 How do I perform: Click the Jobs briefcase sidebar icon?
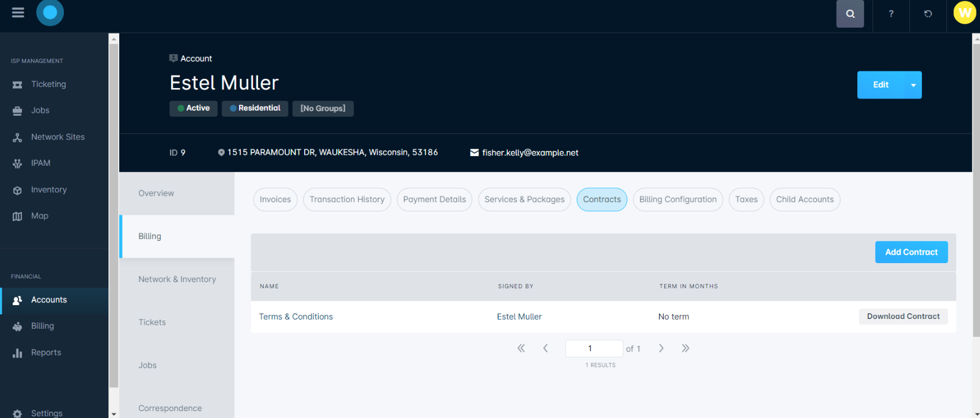[17, 111]
